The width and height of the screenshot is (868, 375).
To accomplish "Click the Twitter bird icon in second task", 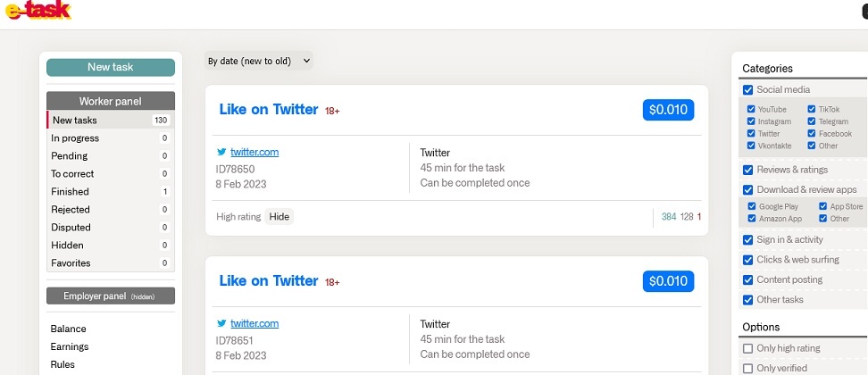I will (x=221, y=323).
